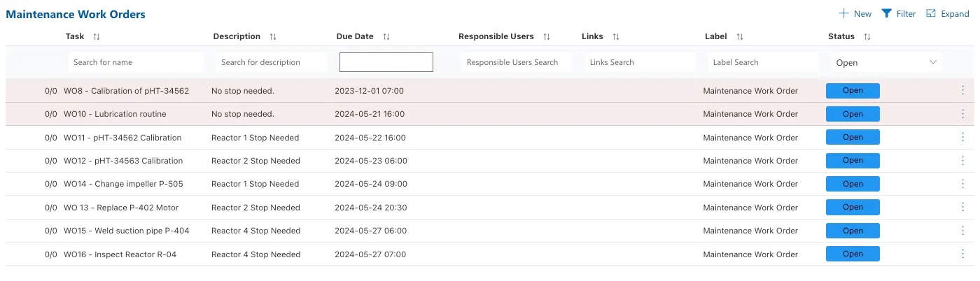Click due date 2024-05-27 06:00
The width and height of the screenshot is (980, 281).
[x=370, y=231]
